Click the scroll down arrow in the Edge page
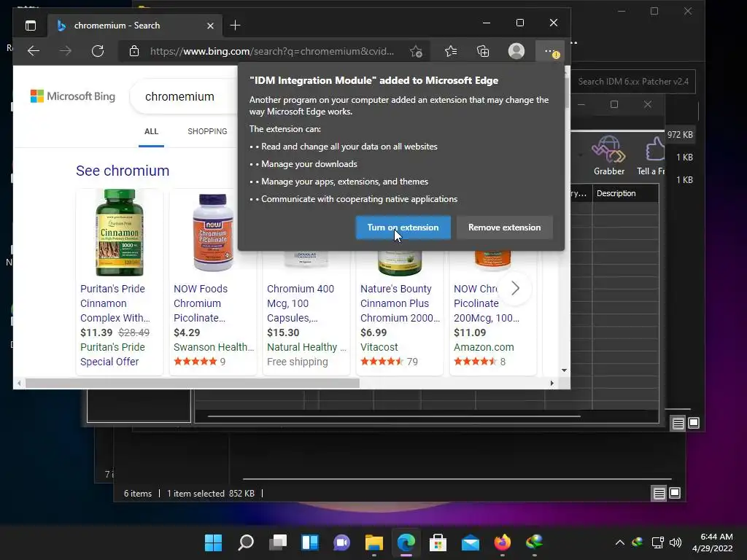This screenshot has width=747, height=560. (x=564, y=370)
